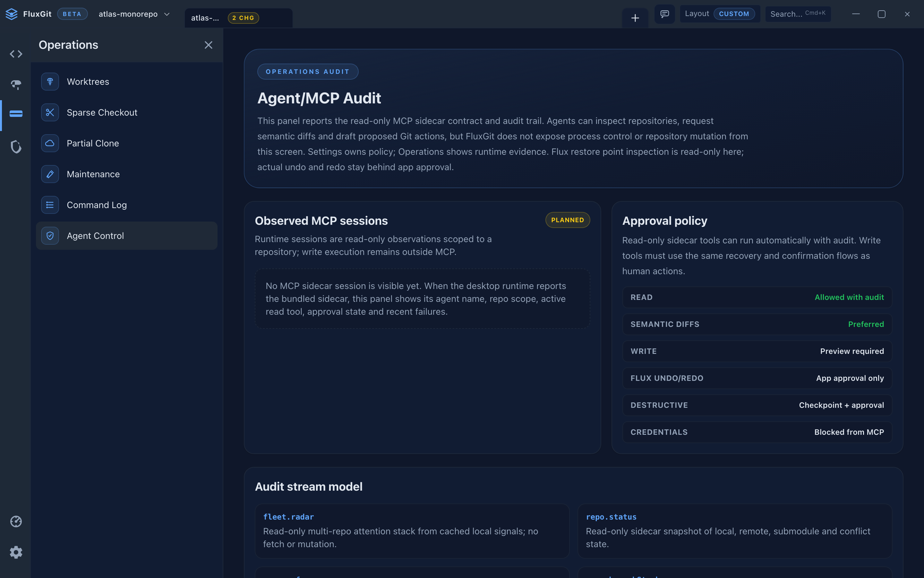Click the Partial Clone cloud icon

(x=50, y=143)
